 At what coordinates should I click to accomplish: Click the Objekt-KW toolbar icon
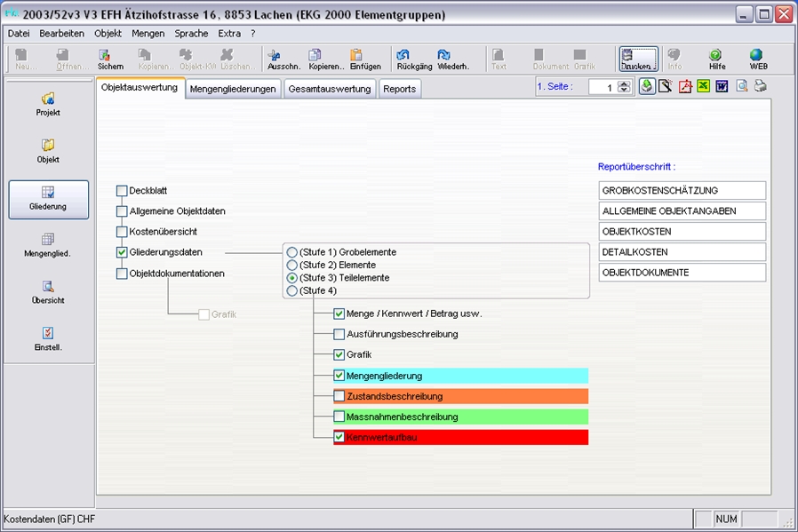pyautogui.click(x=186, y=55)
